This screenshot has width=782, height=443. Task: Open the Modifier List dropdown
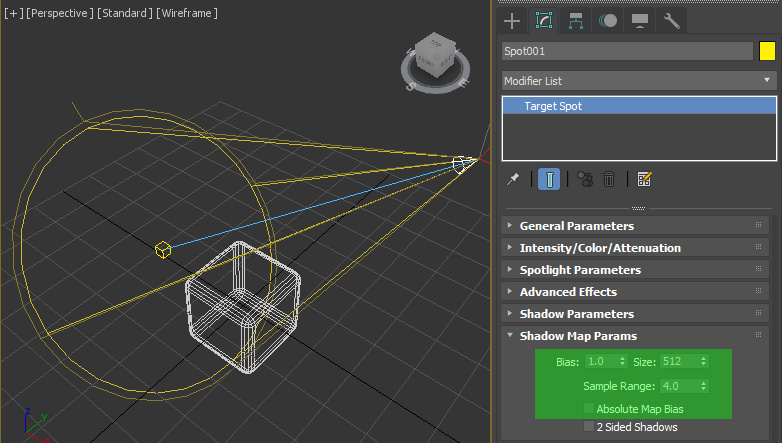point(639,81)
